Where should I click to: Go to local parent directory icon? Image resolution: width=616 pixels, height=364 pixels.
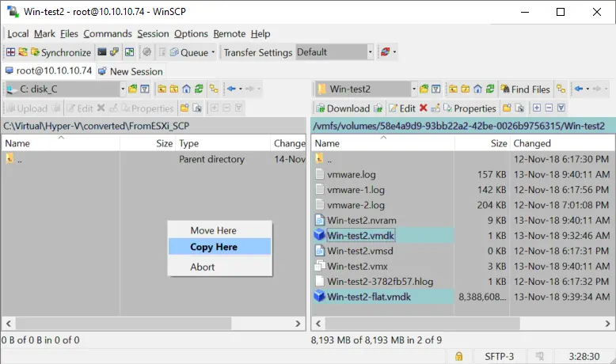click(162, 89)
